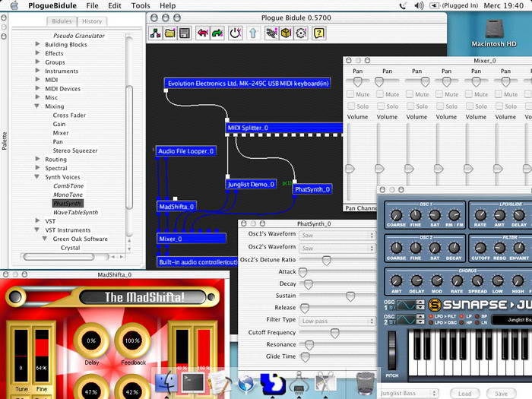Click the Load button in Synapse Junglist
This screenshot has width=532, height=399.
466,393
